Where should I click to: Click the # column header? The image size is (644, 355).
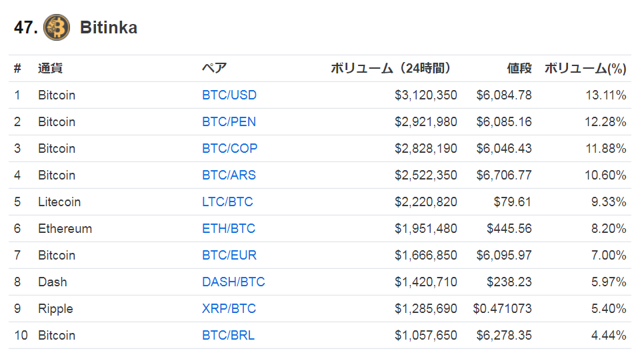[17, 68]
